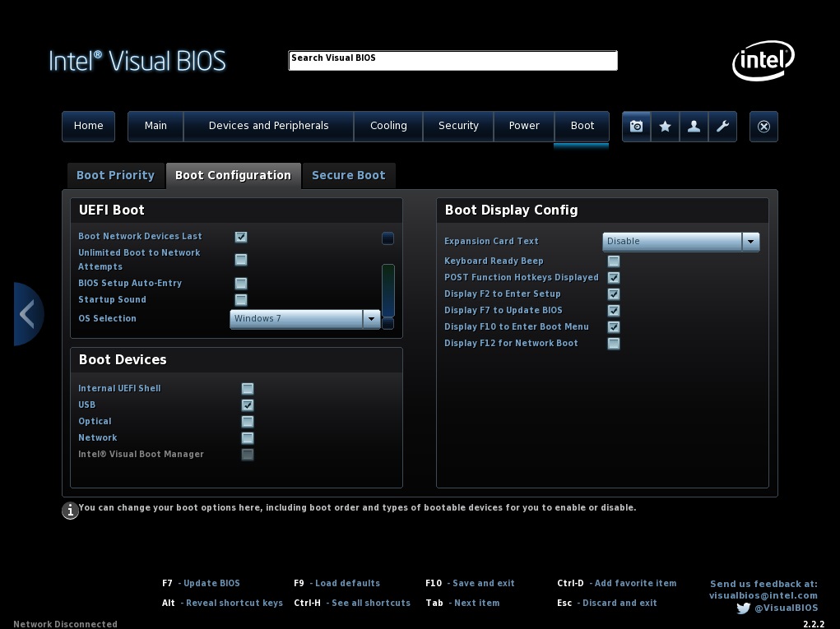Open the Security menu
The width and height of the screenshot is (840, 629).
point(458,127)
